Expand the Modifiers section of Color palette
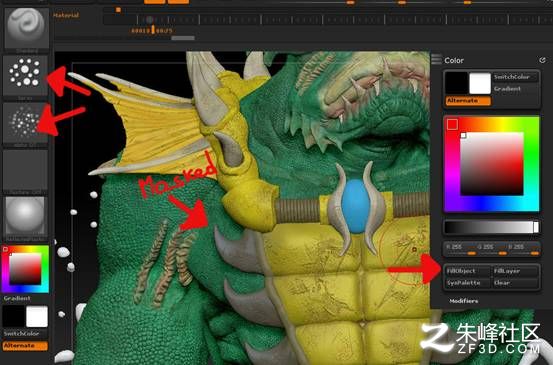553x365 pixels. pyautogui.click(x=464, y=301)
